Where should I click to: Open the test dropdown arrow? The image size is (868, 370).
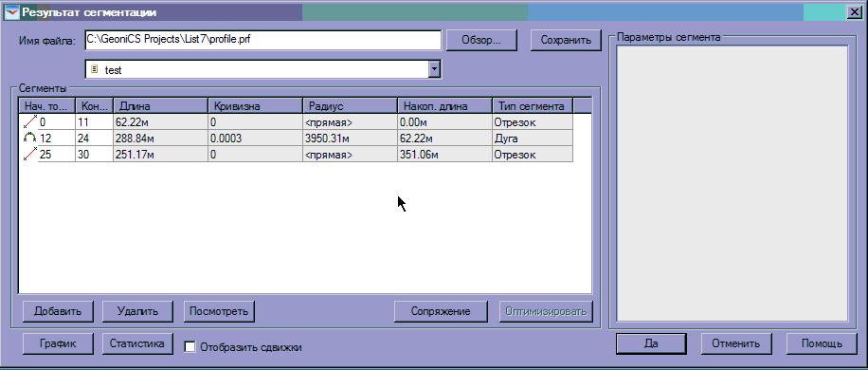(x=435, y=69)
